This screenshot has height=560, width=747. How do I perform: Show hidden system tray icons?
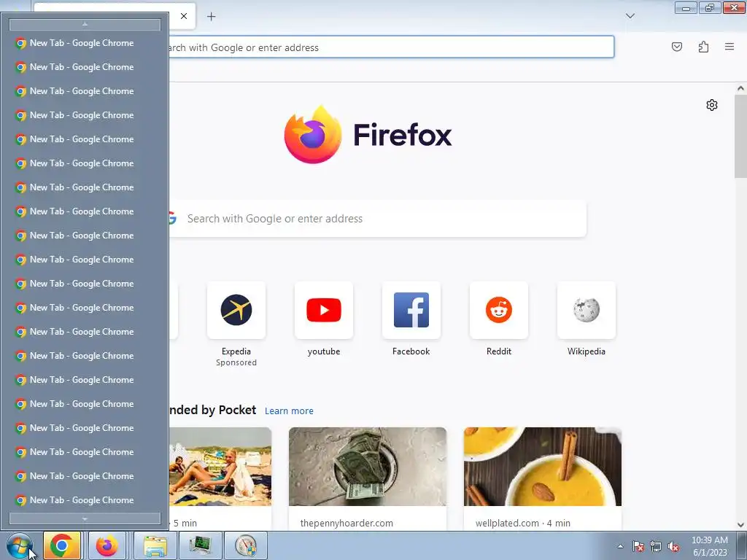pos(620,546)
